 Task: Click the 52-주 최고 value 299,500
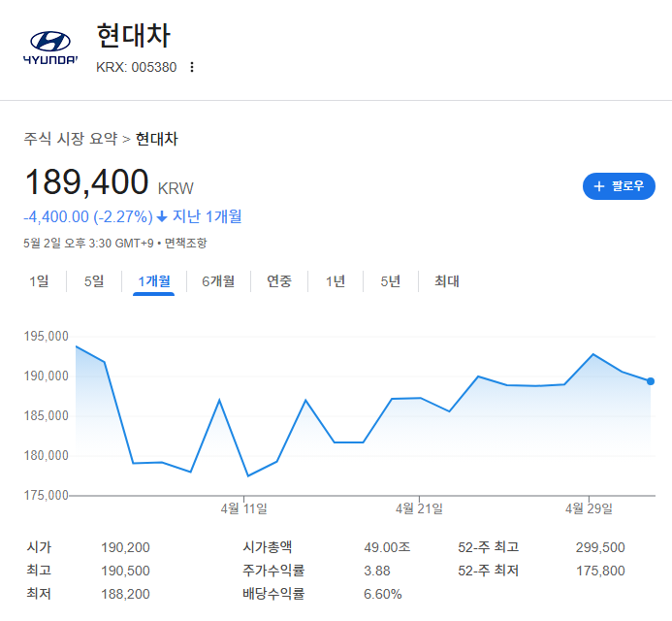coord(600,547)
